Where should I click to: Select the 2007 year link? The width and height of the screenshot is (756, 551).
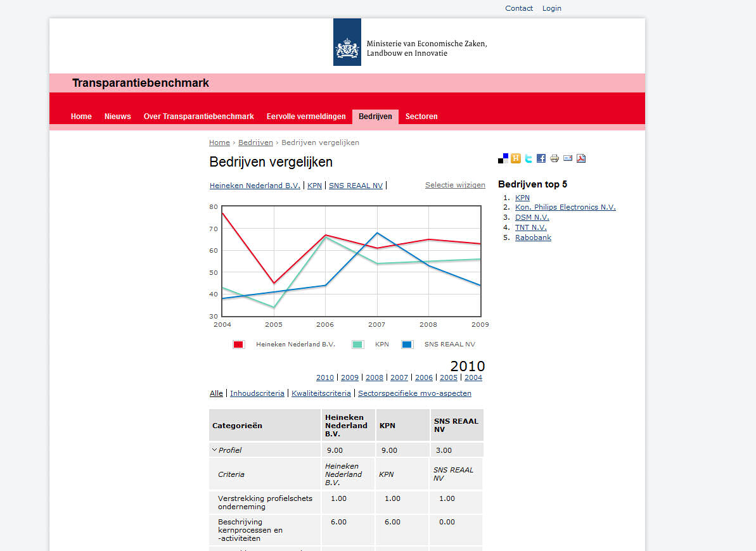click(399, 377)
